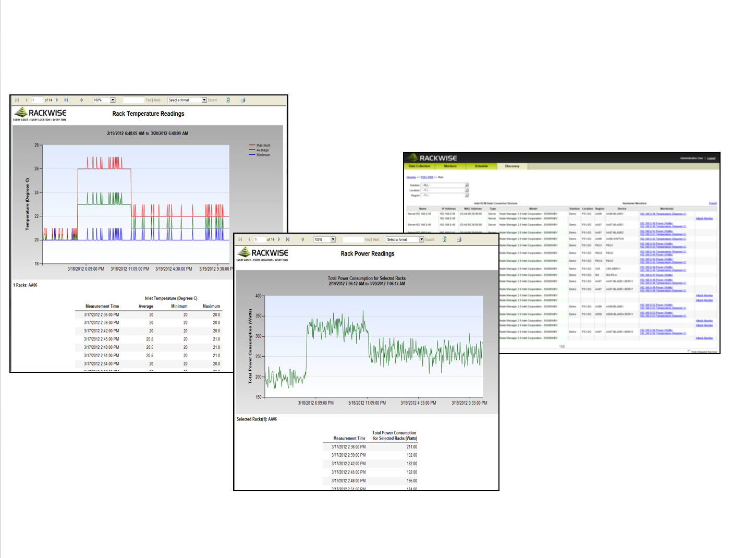Click the Logout link
The width and height of the screenshot is (756, 558).
tap(711, 159)
